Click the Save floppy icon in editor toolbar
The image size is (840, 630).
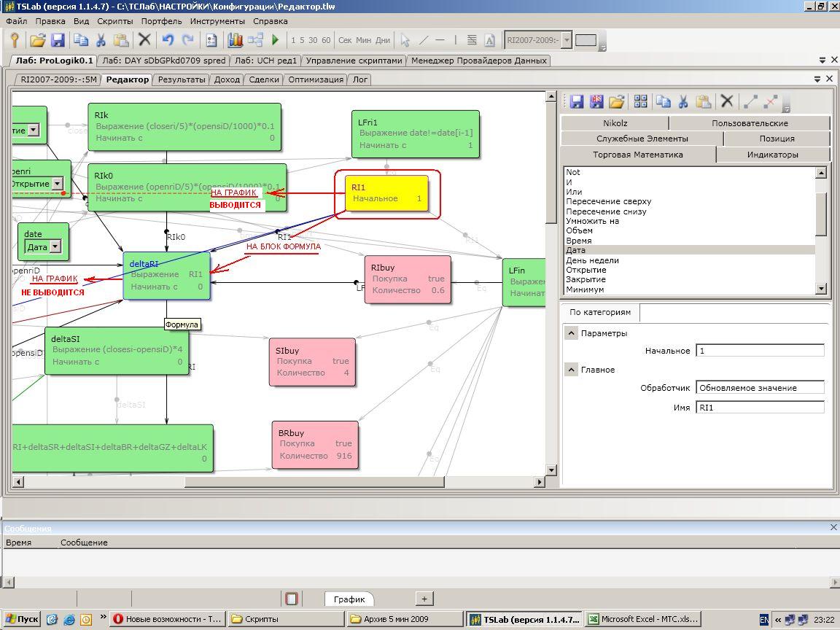(577, 102)
